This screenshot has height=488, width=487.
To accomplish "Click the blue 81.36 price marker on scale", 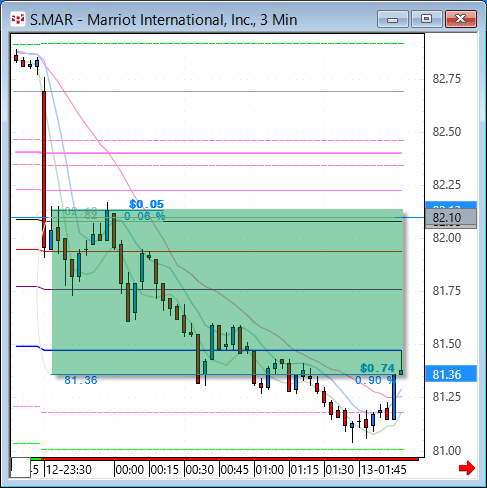I will pyautogui.click(x=451, y=375).
